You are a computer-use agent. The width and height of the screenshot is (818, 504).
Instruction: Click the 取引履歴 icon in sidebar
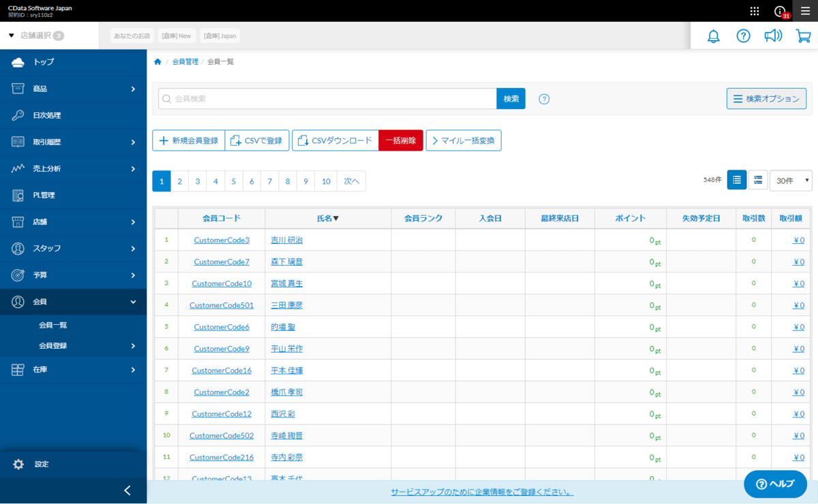tap(18, 142)
